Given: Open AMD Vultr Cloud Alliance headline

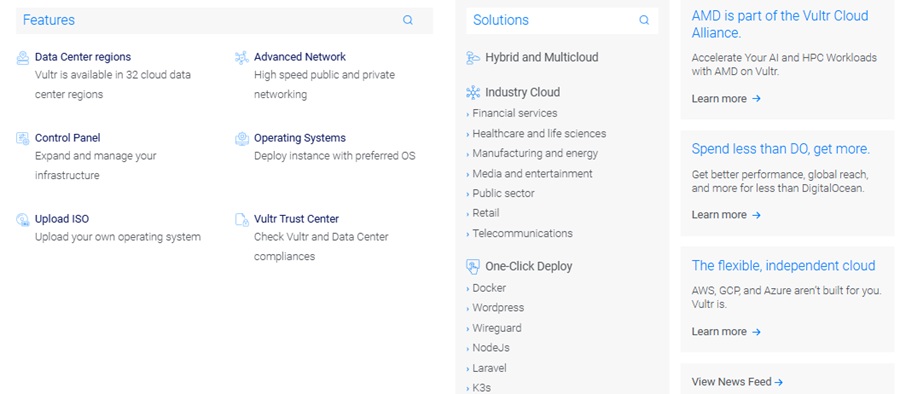Looking at the screenshot, I should click(x=779, y=24).
